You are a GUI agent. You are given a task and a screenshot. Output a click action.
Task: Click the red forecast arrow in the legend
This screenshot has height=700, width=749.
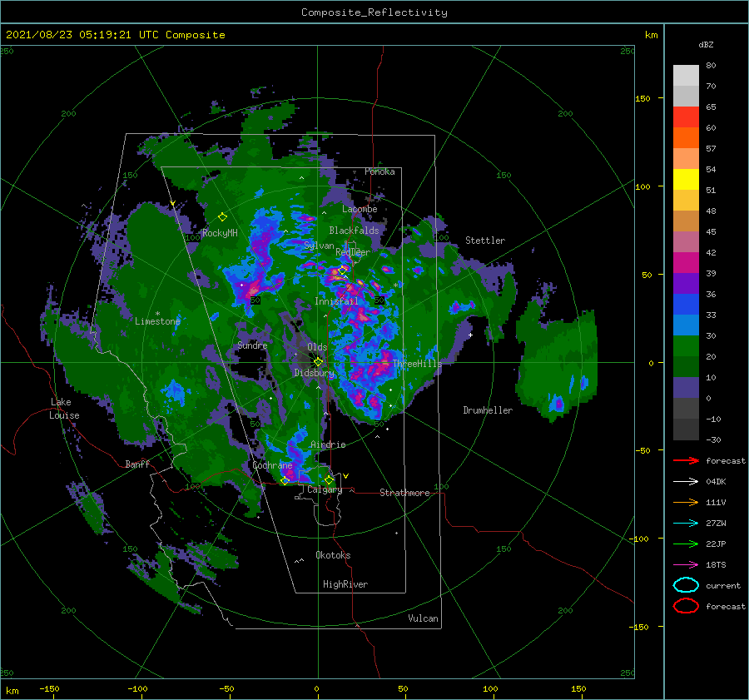686,460
